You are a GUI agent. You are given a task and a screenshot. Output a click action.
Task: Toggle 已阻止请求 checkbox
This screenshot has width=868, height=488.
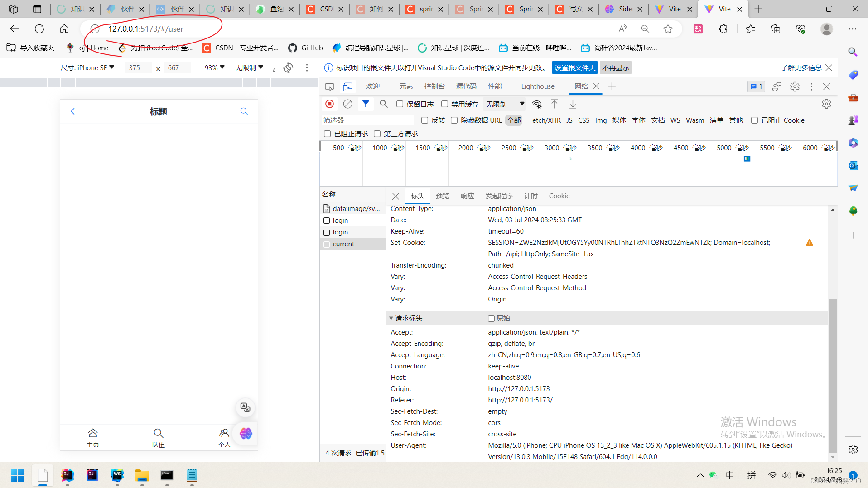pyautogui.click(x=327, y=134)
